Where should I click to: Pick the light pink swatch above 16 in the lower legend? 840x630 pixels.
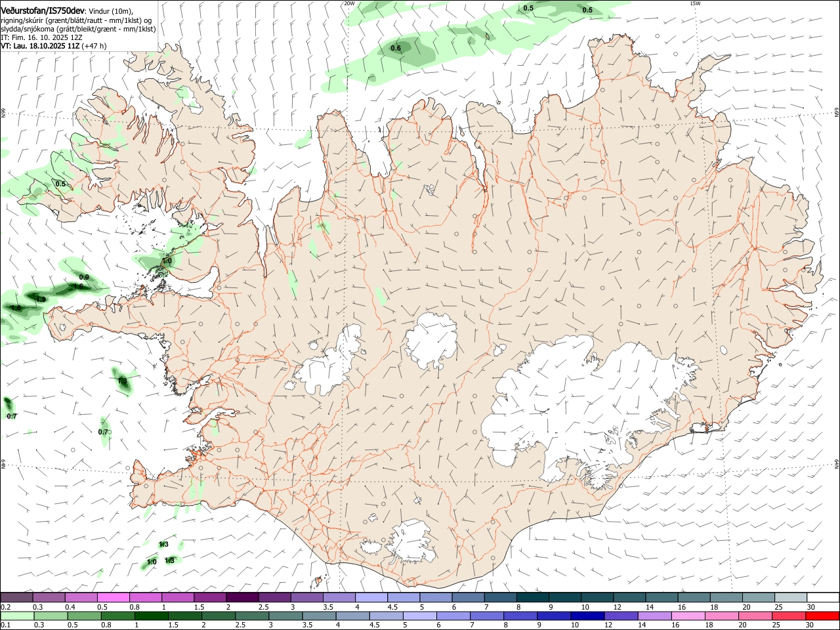tap(688, 616)
